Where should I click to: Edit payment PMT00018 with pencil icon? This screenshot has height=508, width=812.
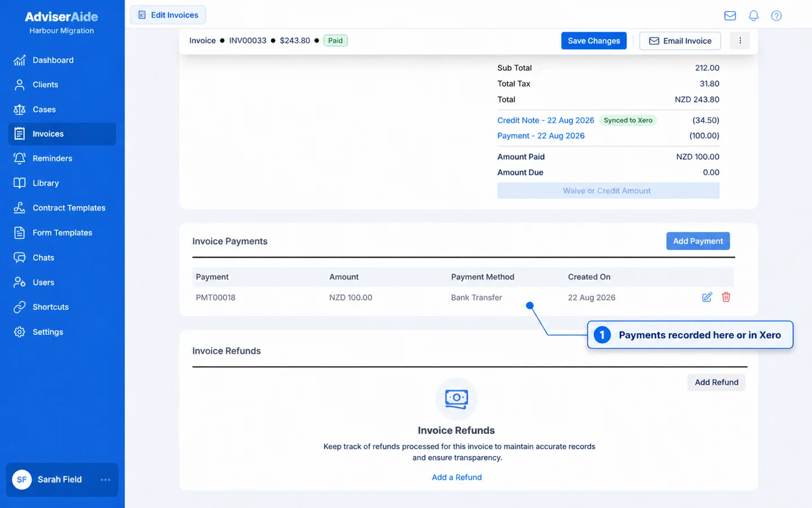coord(707,297)
